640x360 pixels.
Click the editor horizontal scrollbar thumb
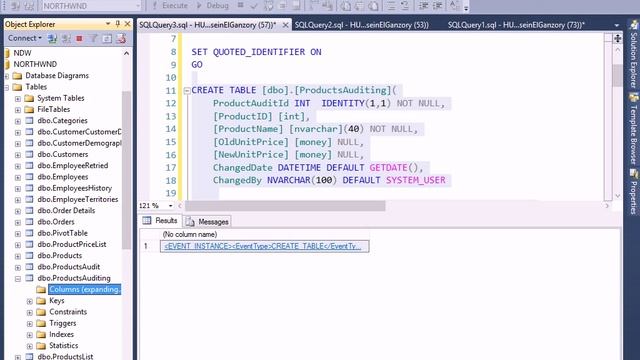pos(285,206)
